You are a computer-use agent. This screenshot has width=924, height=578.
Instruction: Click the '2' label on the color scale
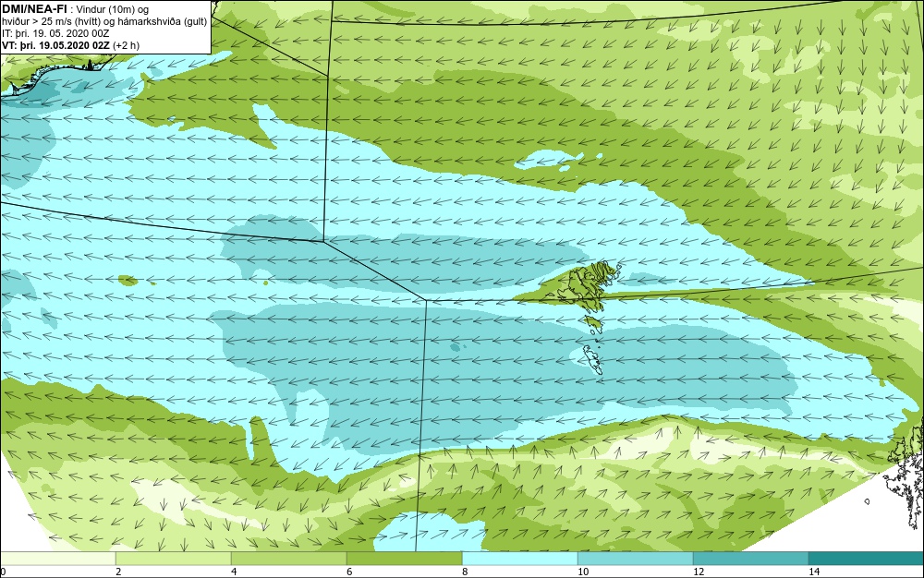(118, 572)
